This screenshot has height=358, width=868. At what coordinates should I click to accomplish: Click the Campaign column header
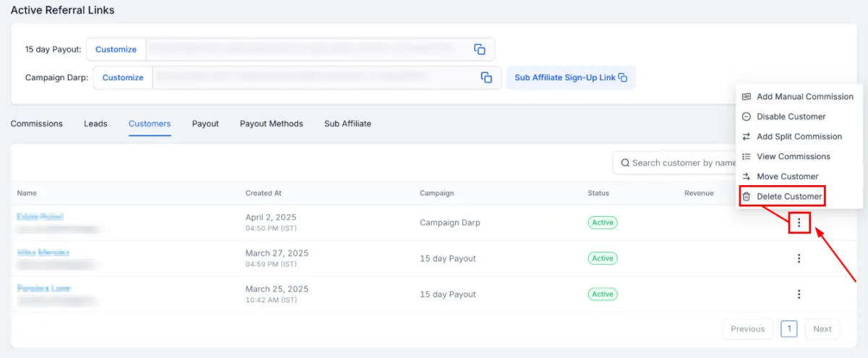click(x=437, y=193)
